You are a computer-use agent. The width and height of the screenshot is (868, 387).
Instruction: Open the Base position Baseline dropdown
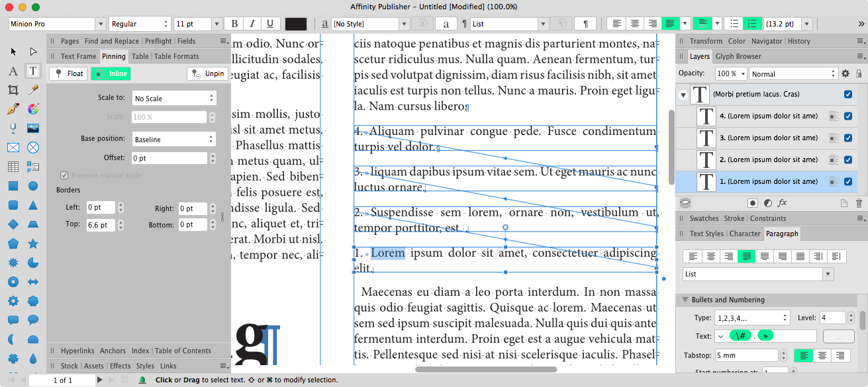(174, 139)
